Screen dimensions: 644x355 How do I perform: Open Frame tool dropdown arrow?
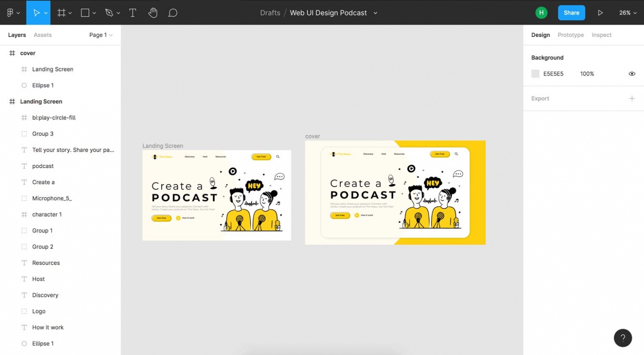pyautogui.click(x=70, y=13)
